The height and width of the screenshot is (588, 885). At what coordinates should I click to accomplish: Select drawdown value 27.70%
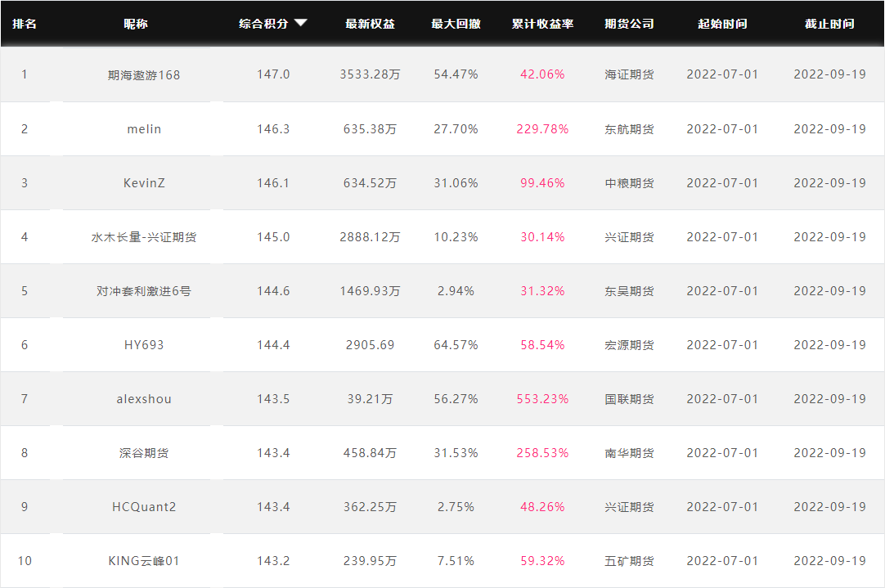coord(456,129)
